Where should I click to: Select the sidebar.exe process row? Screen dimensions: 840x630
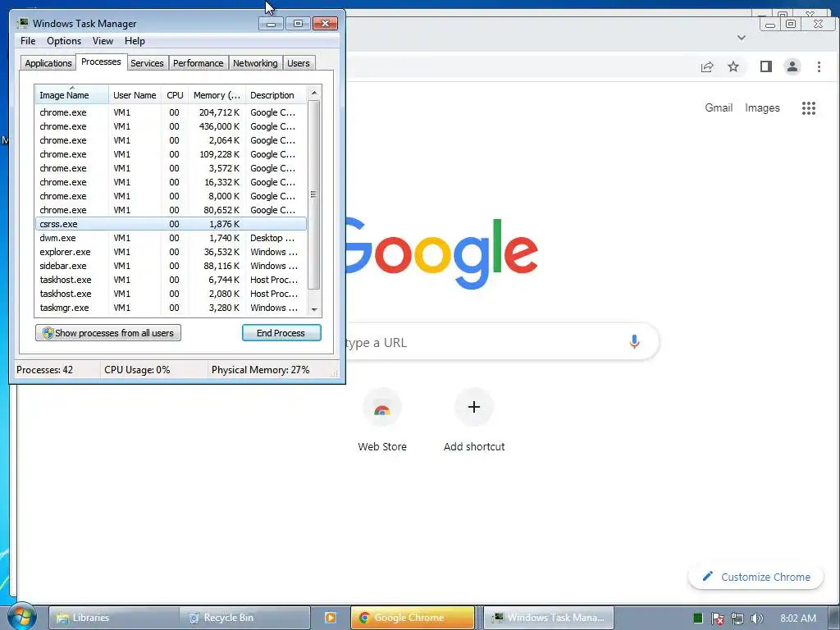pos(171,266)
